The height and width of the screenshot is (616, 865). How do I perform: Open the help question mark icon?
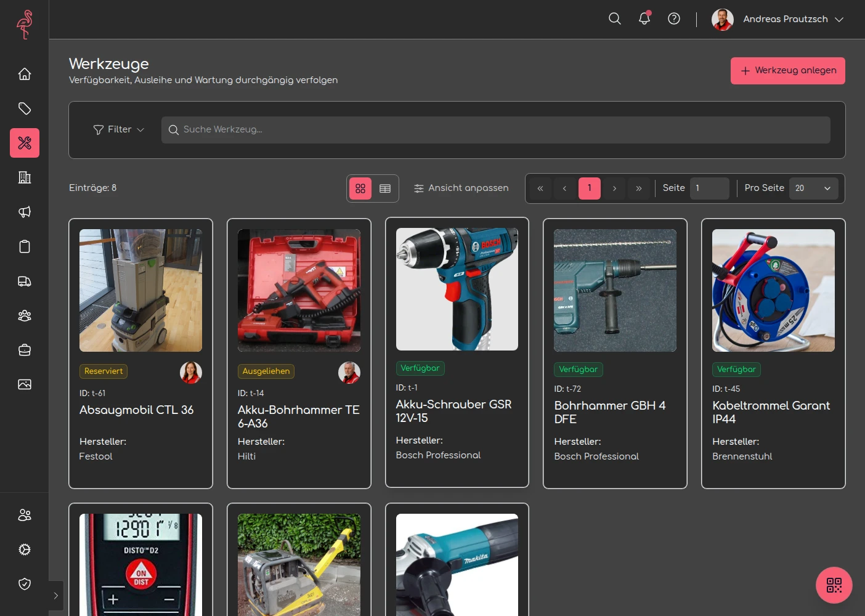674,18
